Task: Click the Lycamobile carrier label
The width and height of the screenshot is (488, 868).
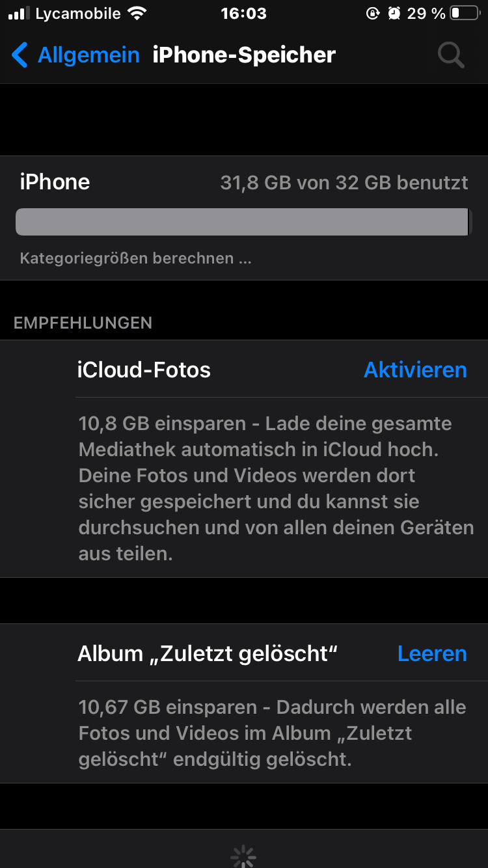Action: tap(78, 14)
